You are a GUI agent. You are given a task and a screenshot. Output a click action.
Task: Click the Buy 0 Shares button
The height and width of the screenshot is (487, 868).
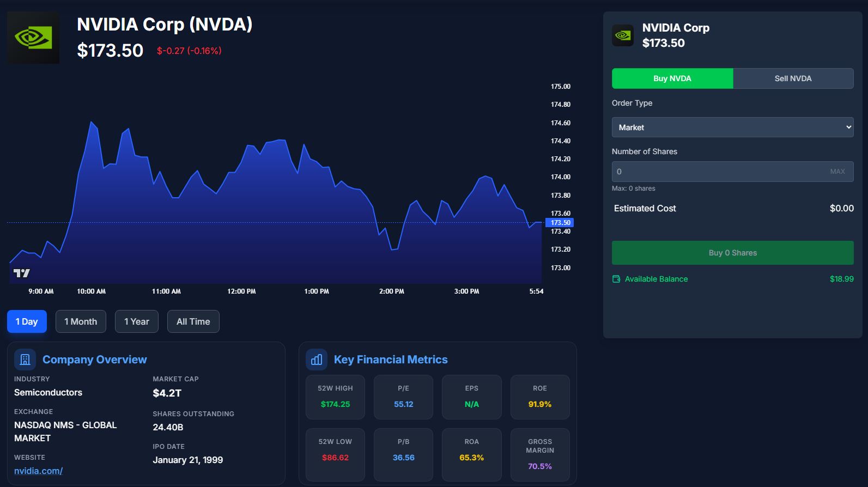tap(733, 253)
